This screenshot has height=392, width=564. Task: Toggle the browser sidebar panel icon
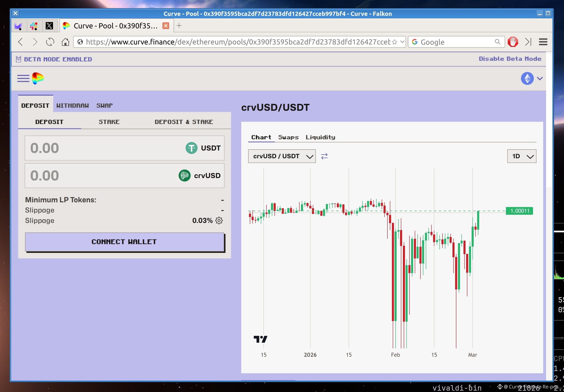coord(528,42)
